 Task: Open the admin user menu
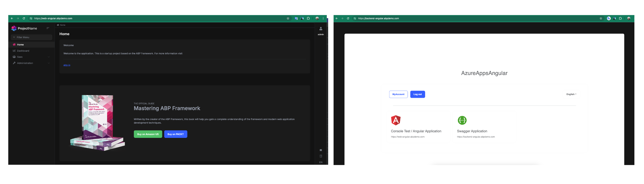(x=321, y=30)
